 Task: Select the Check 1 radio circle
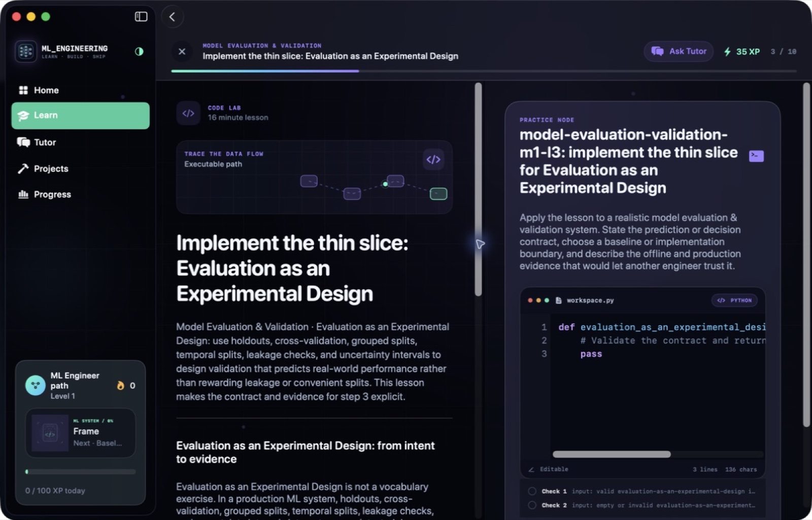532,491
